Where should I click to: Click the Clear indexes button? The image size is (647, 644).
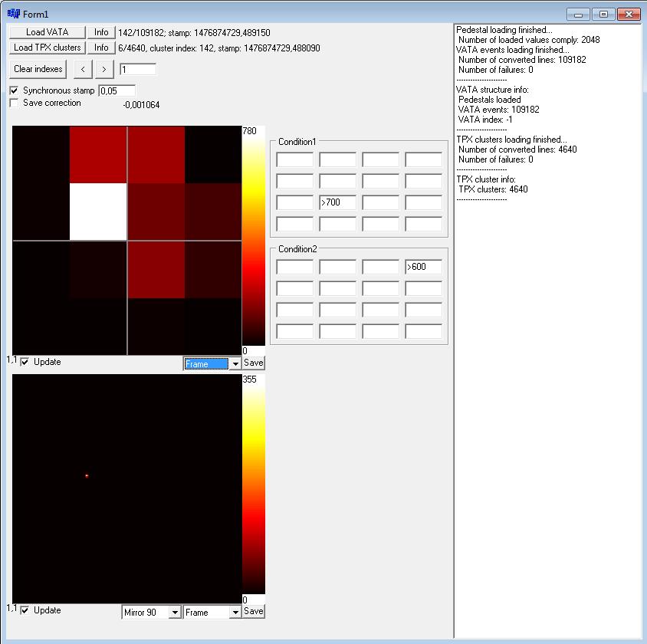(38, 69)
